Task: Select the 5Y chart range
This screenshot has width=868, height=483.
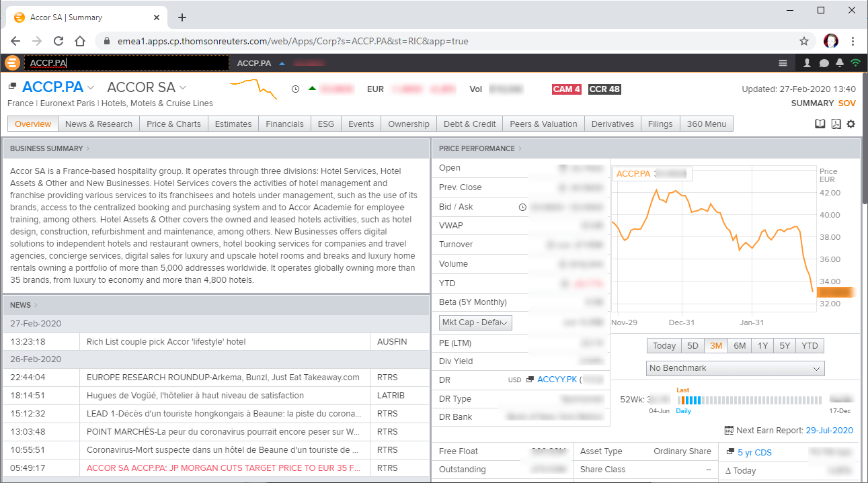Action: pyautogui.click(x=785, y=345)
